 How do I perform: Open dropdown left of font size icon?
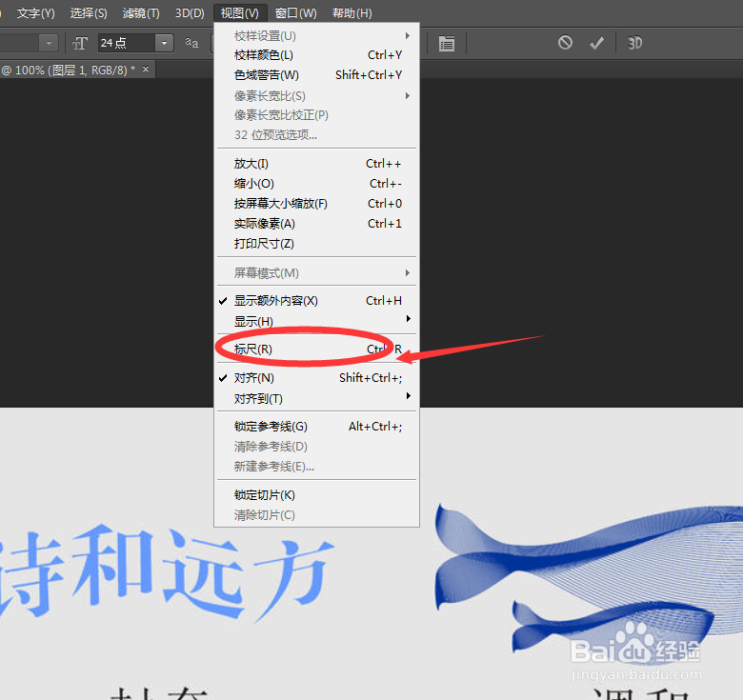pos(49,43)
